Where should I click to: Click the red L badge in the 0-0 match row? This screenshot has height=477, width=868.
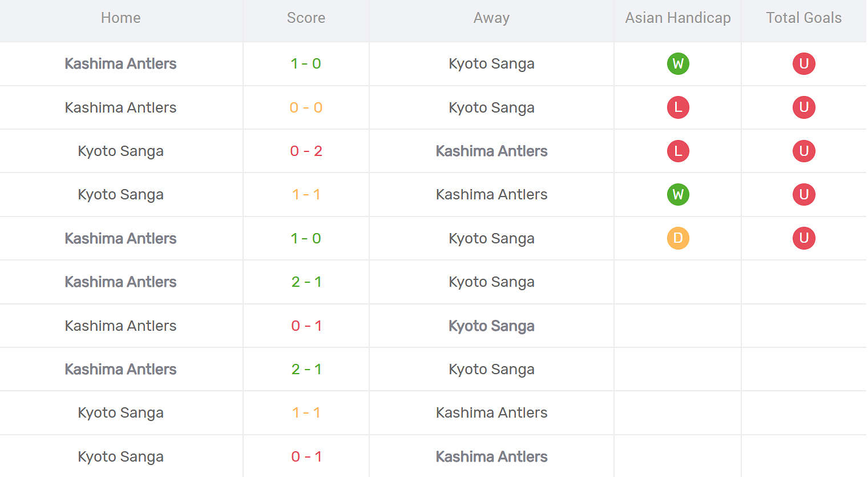[x=678, y=107]
